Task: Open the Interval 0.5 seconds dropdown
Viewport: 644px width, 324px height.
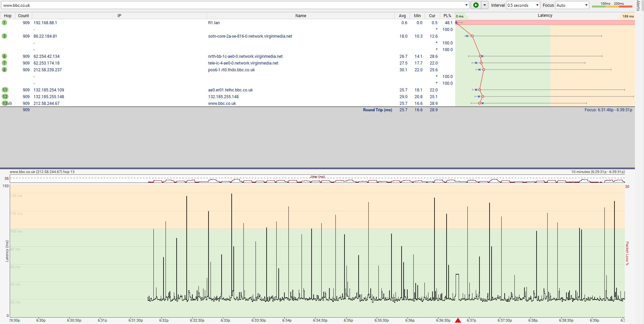Action: [x=523, y=5]
